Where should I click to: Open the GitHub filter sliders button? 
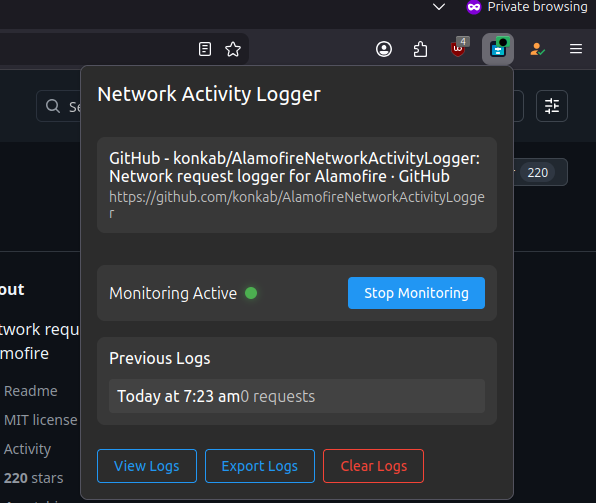[552, 106]
